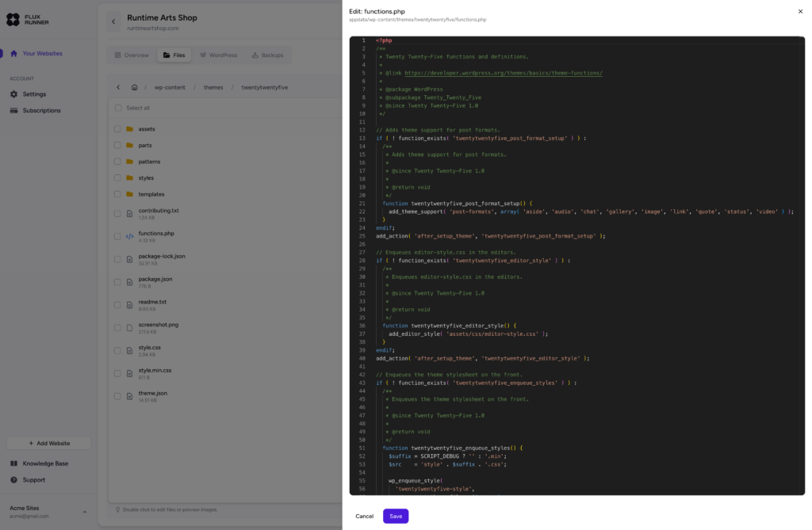
Task: Open Knowledge Base from the sidebar icon
Action: click(13, 463)
